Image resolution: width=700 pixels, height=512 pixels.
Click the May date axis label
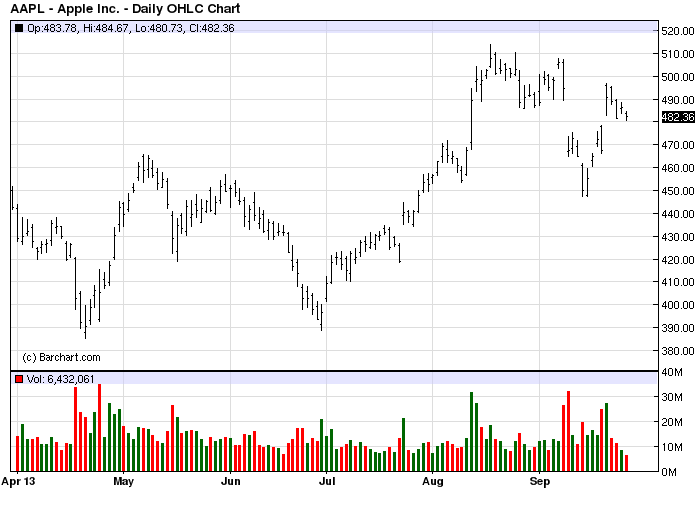tap(123, 482)
